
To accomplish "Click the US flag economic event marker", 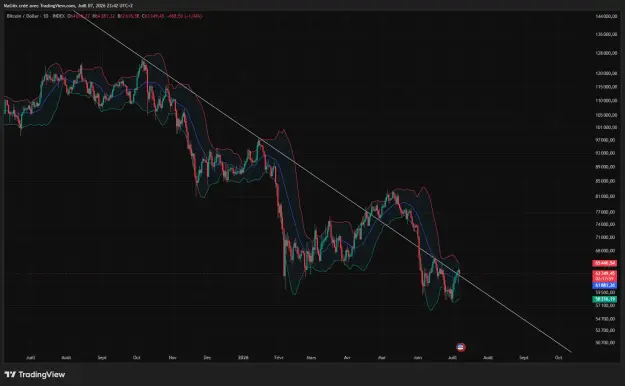I will pyautogui.click(x=460, y=347).
